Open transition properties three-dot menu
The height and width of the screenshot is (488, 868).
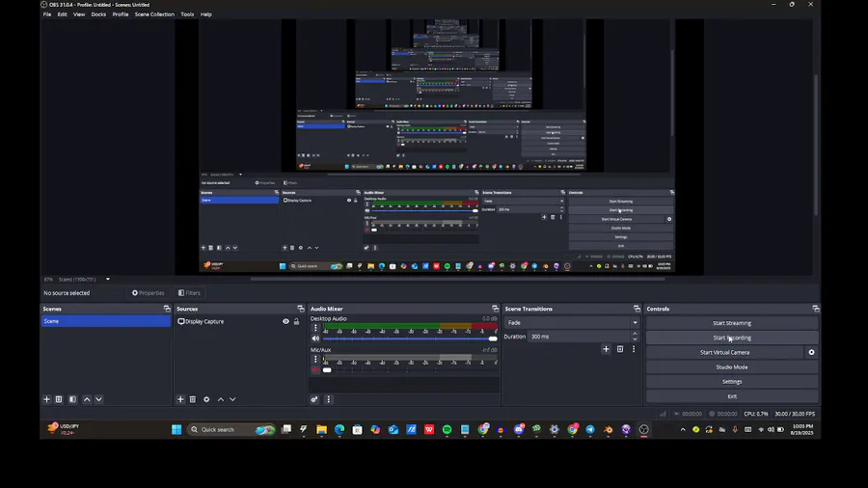(x=634, y=349)
